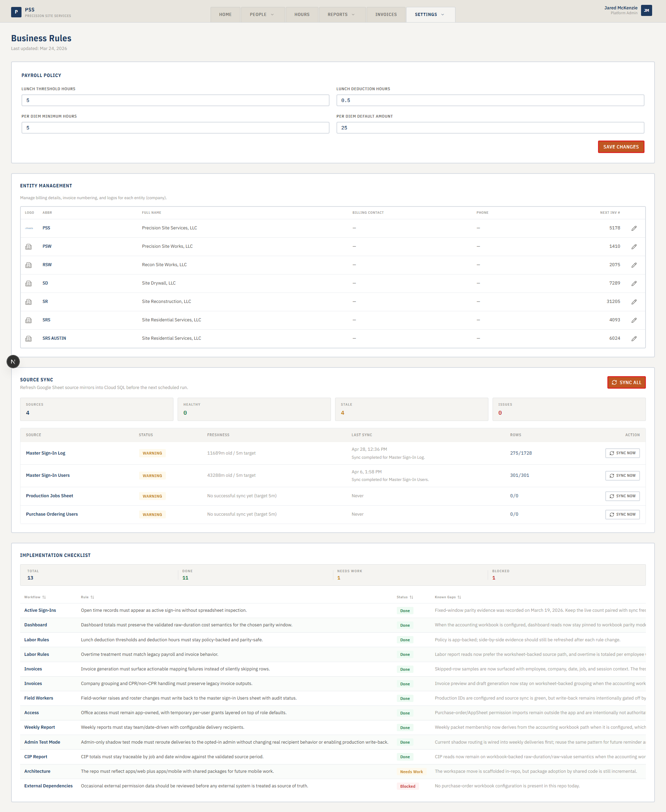Click the Sync All button
Viewport: 666px width, 812px height.
point(626,383)
